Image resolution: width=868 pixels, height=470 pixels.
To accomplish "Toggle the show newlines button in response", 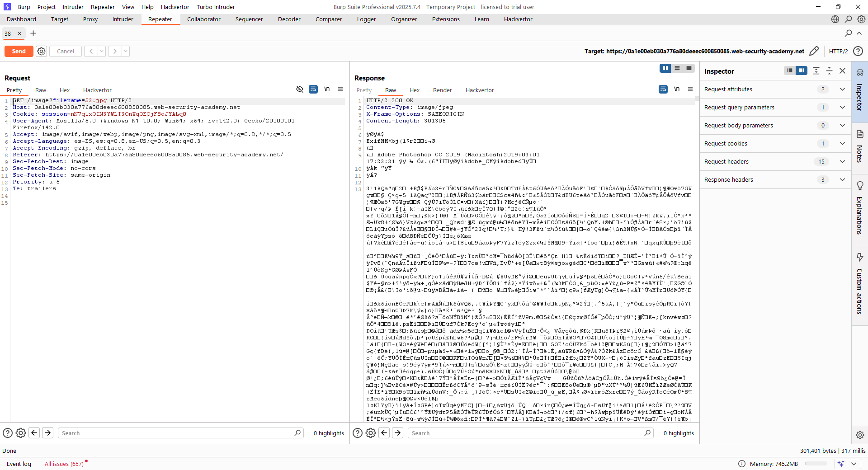I will [677, 89].
